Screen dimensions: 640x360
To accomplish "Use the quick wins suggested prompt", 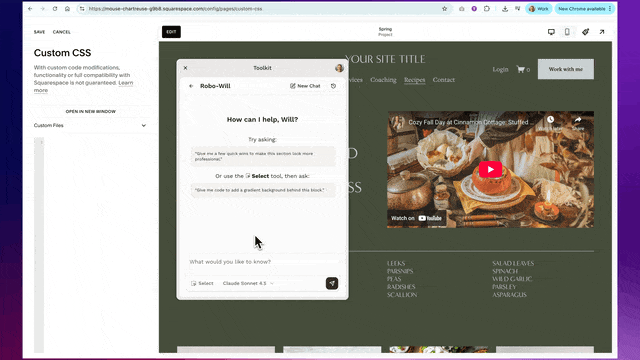I will (x=262, y=156).
